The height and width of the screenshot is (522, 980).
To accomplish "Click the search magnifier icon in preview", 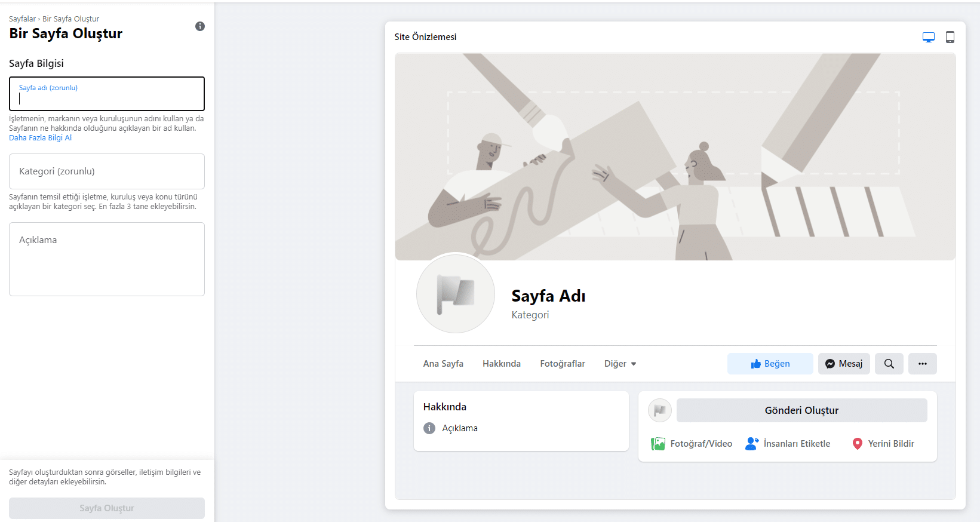I will coord(889,364).
